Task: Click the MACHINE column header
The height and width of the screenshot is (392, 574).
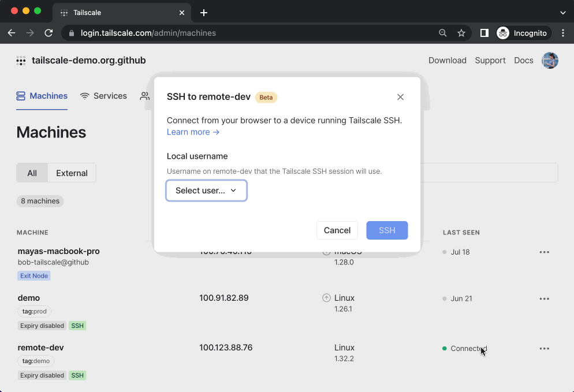Action: tap(32, 233)
